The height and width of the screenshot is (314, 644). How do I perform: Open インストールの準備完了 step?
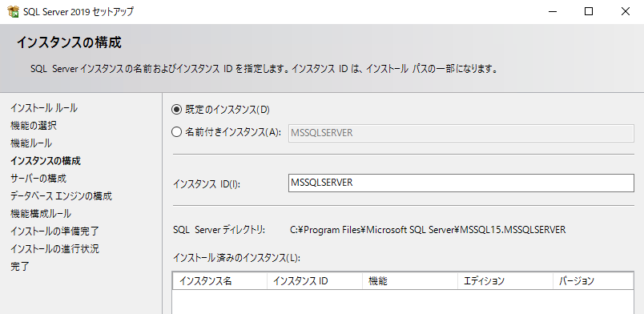[x=54, y=231]
